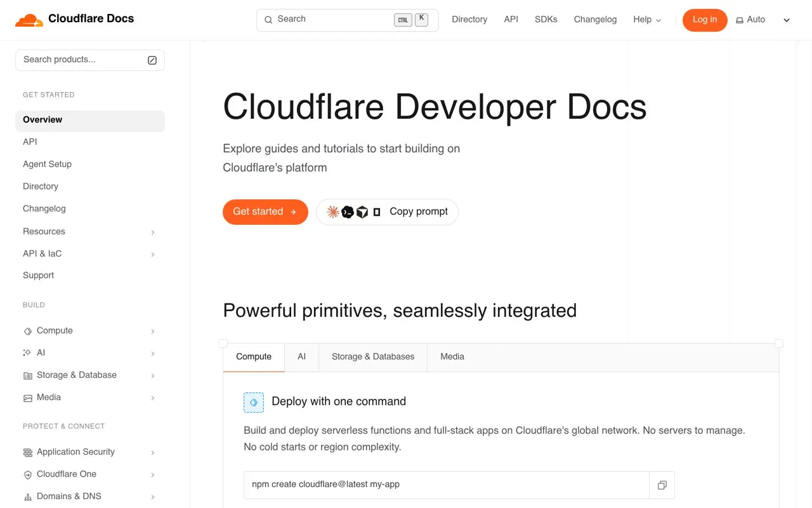Click the laptop icon beside Auto theme
The image size is (812, 508).
740,20
